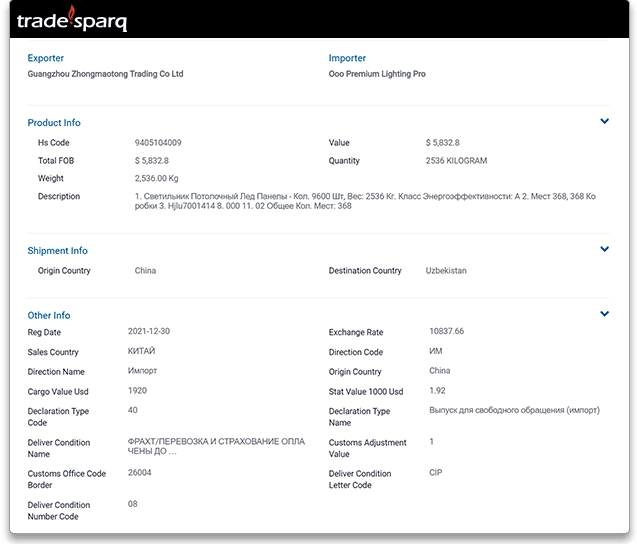The image size is (637, 544).
Task: Collapse the Product Info section chevron
Action: (x=604, y=121)
